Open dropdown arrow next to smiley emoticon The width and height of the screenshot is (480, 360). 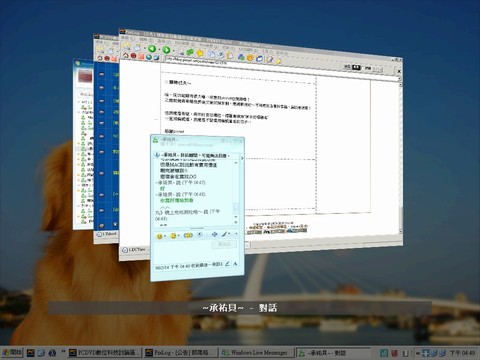165,236
